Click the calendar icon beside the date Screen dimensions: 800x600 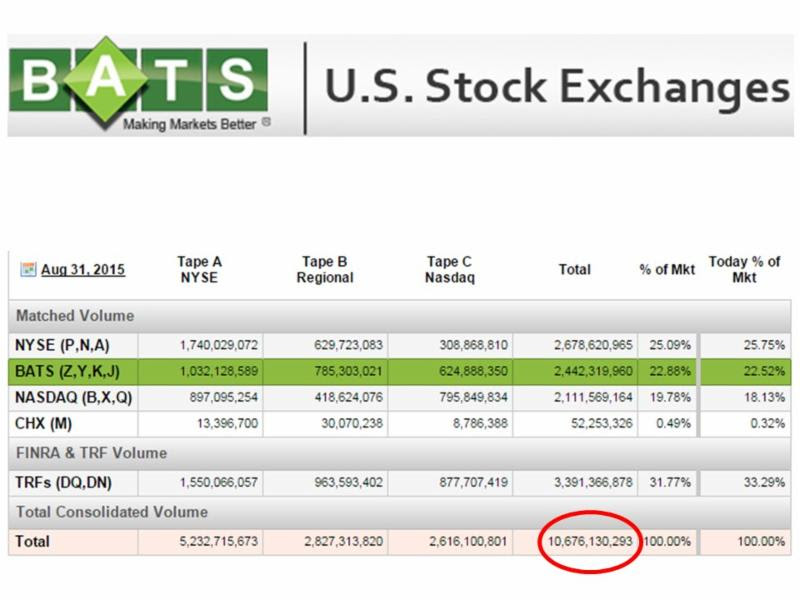28,269
